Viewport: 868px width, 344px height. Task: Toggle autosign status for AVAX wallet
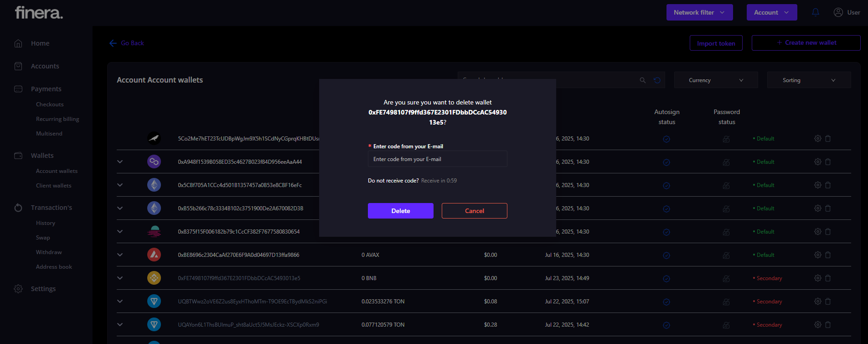coord(666,255)
